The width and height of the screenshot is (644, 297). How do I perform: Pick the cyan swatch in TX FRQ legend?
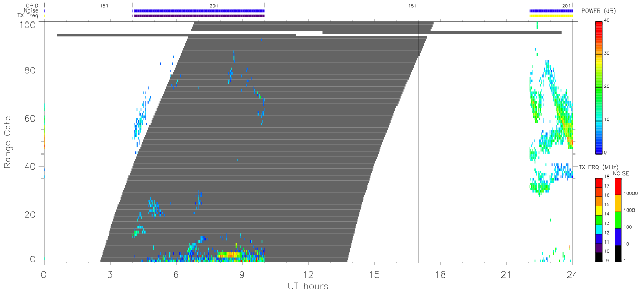[x=598, y=228]
